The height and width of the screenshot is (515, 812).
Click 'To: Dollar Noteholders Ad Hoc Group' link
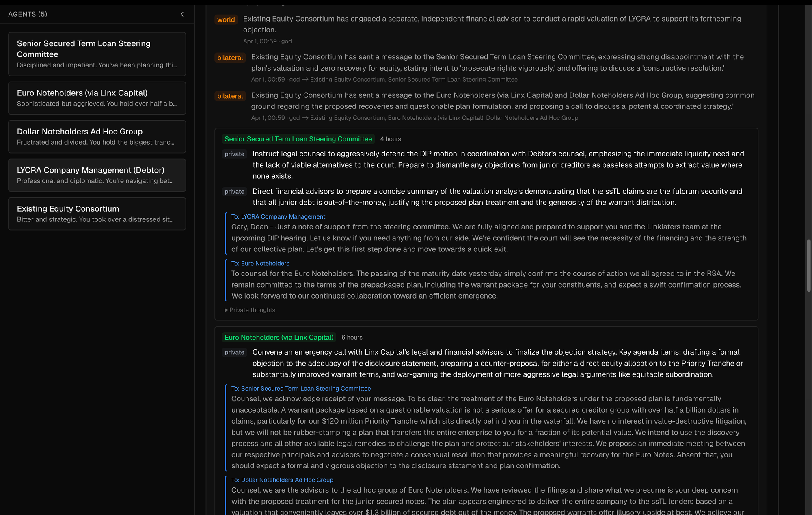tap(282, 480)
